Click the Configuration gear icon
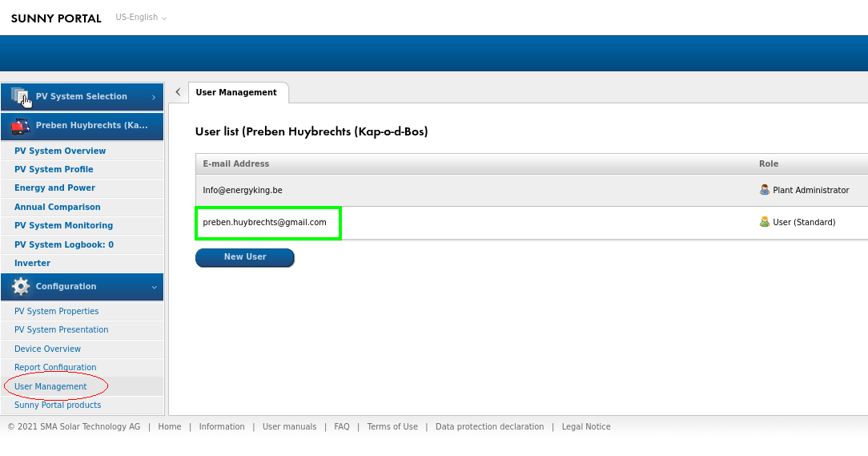Image resolution: width=868 pixels, height=456 pixels. pyautogui.click(x=21, y=287)
